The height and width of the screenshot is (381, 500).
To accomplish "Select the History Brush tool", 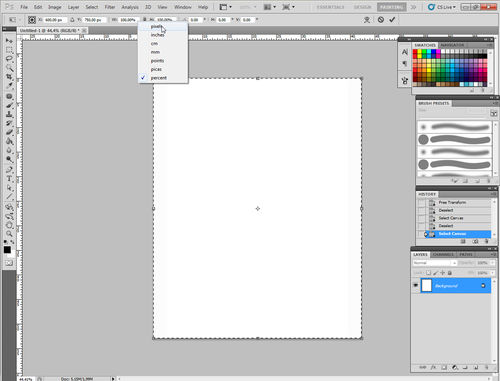I will pos(9,124).
